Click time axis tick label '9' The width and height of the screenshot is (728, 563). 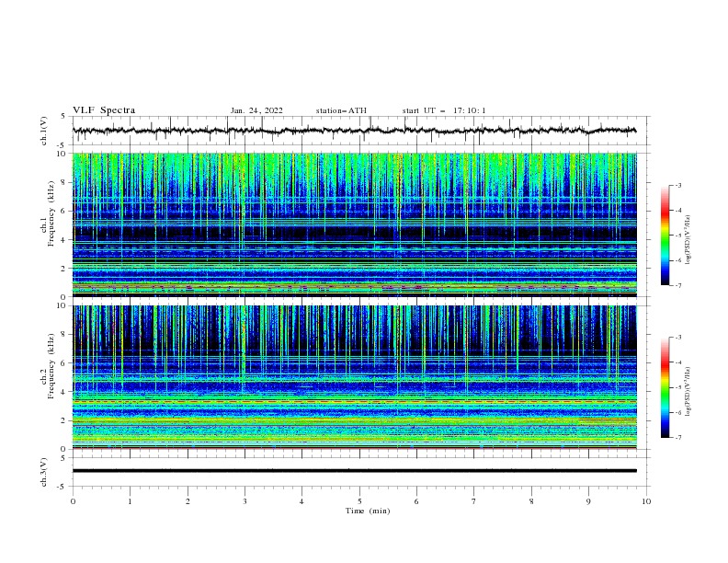(588, 501)
